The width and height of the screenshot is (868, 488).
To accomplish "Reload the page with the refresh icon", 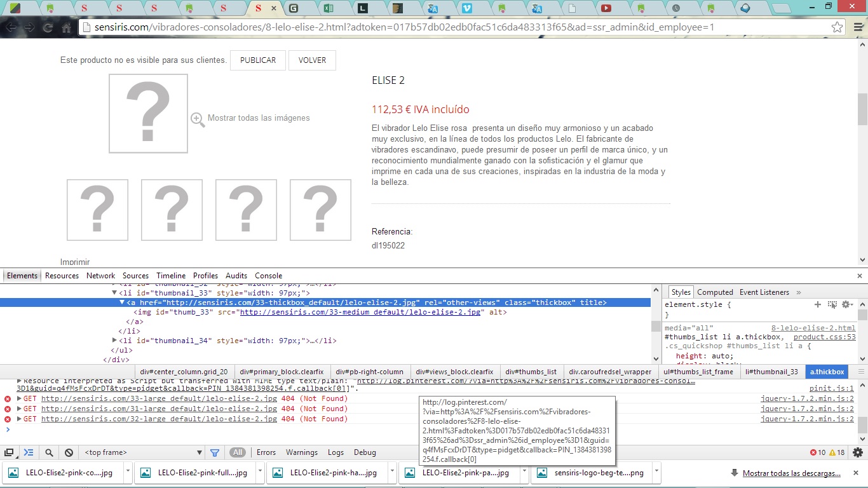I will click(x=48, y=27).
